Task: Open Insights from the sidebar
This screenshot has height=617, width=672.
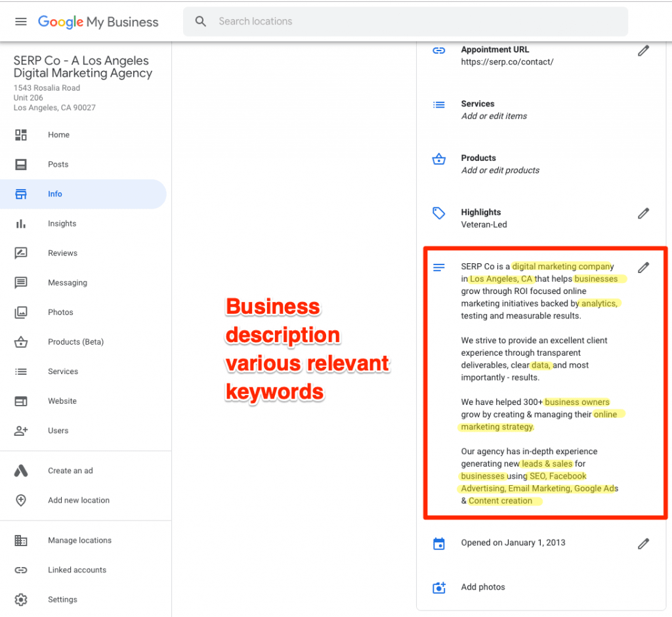Action: point(62,223)
